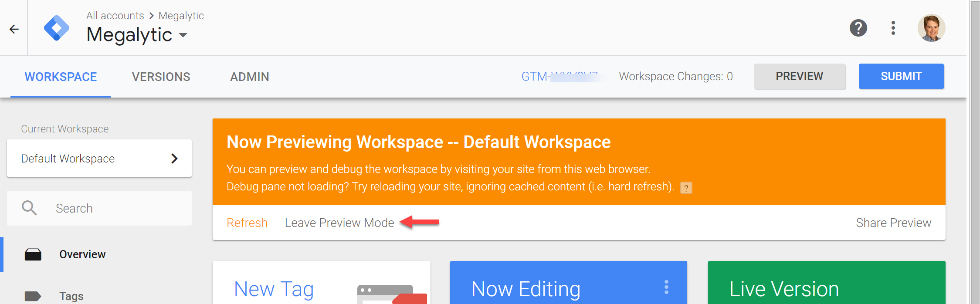This screenshot has height=304, width=980.
Task: Click the Tags label icon in sidebar
Action: coord(33,296)
